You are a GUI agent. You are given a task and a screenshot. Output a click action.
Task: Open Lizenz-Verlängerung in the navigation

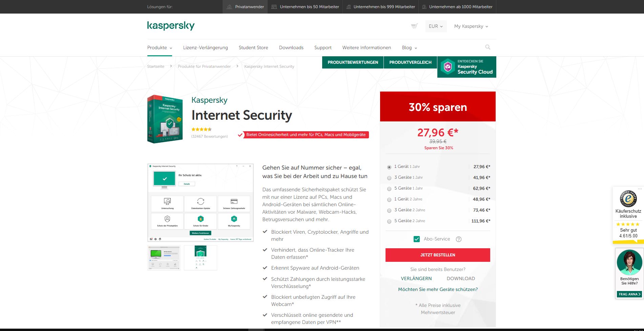206,47
